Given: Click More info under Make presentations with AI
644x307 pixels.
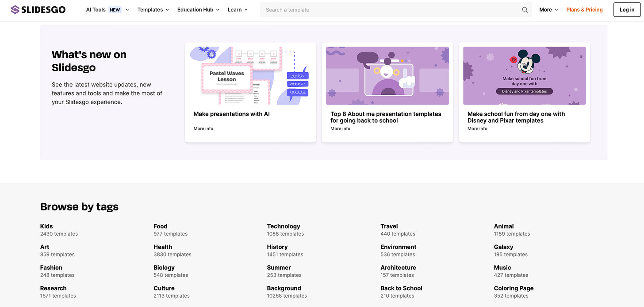Looking at the screenshot, I should 203,128.
